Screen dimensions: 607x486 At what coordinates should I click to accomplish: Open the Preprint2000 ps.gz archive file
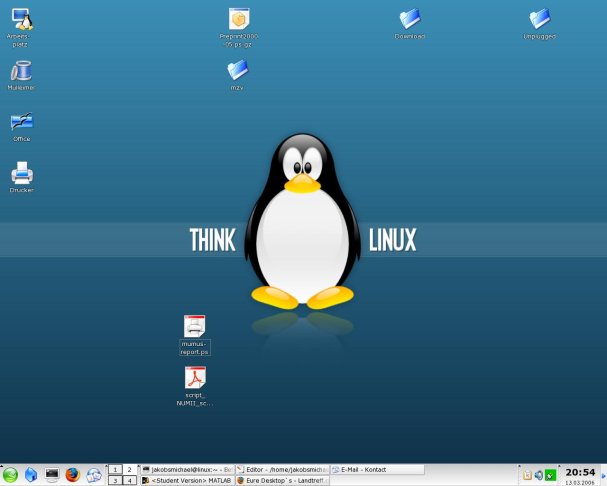(238, 20)
